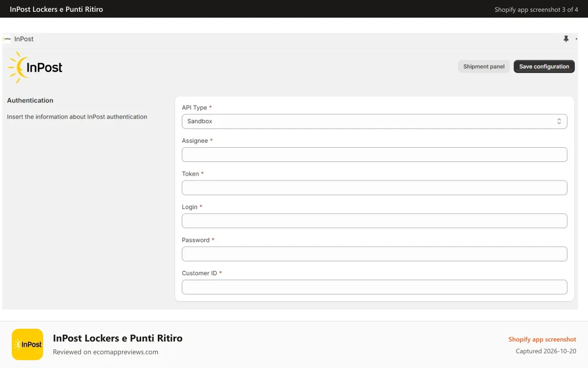
Task: Click the 'InPost Lockers e Punti Ritiro' footer title
Action: click(x=118, y=338)
